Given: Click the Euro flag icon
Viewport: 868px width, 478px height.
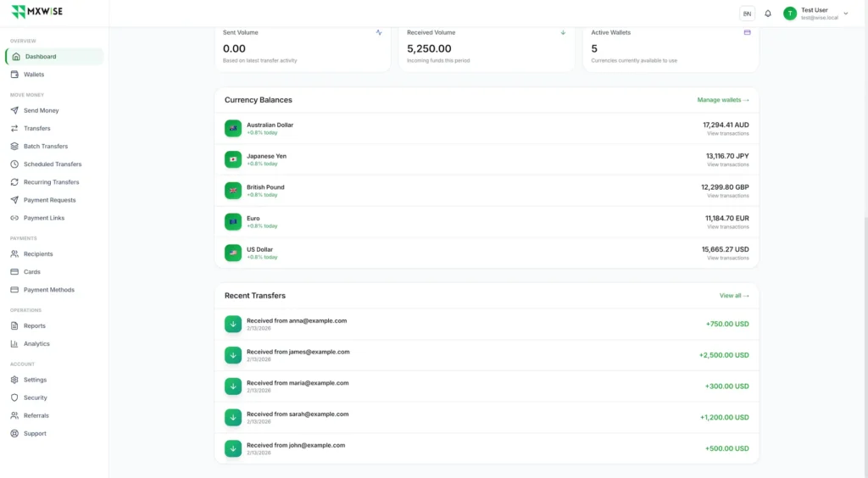Looking at the screenshot, I should tap(233, 222).
